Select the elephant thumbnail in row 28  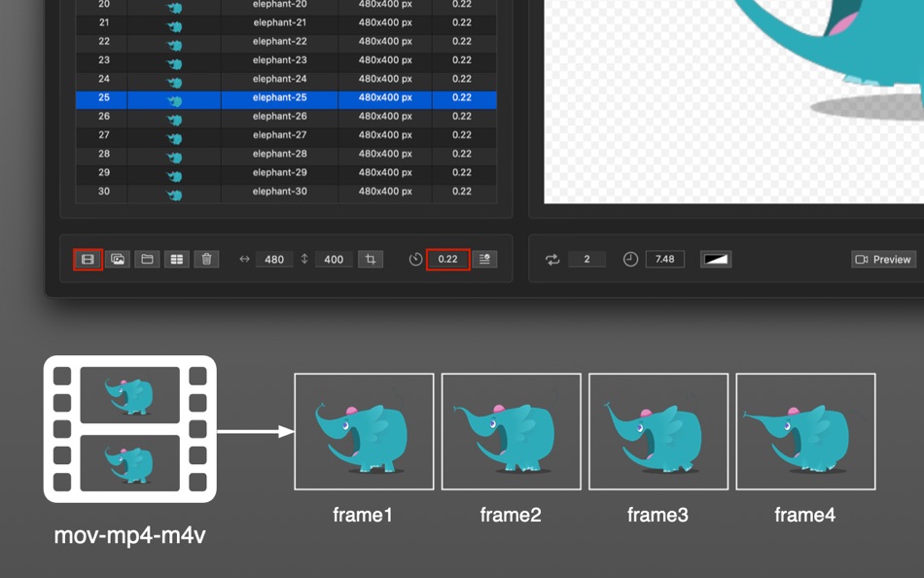point(174,158)
